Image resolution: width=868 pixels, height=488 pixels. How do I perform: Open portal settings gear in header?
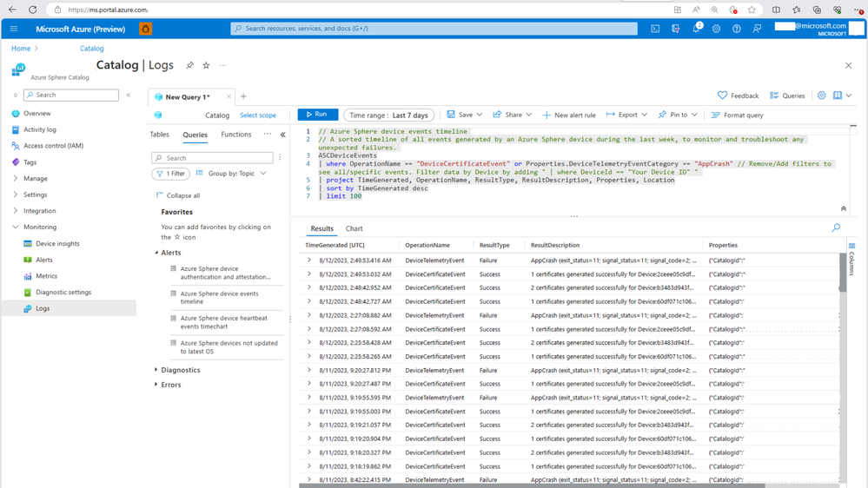[x=716, y=29]
